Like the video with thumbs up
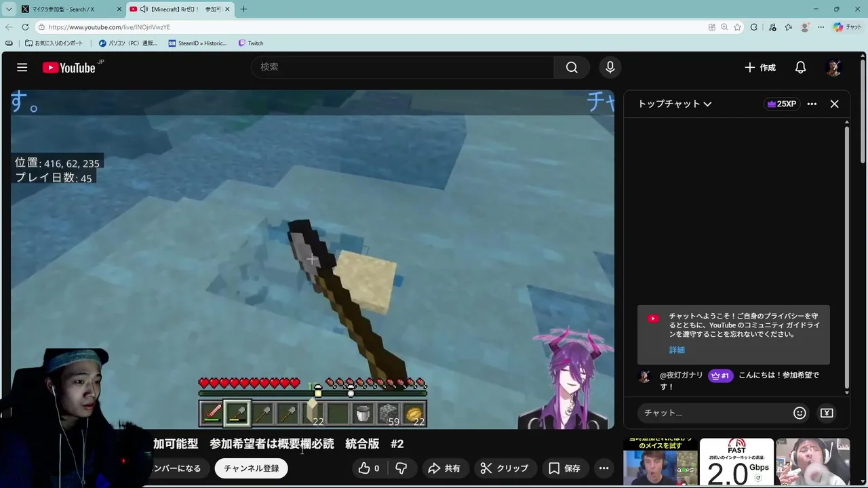 (370, 468)
